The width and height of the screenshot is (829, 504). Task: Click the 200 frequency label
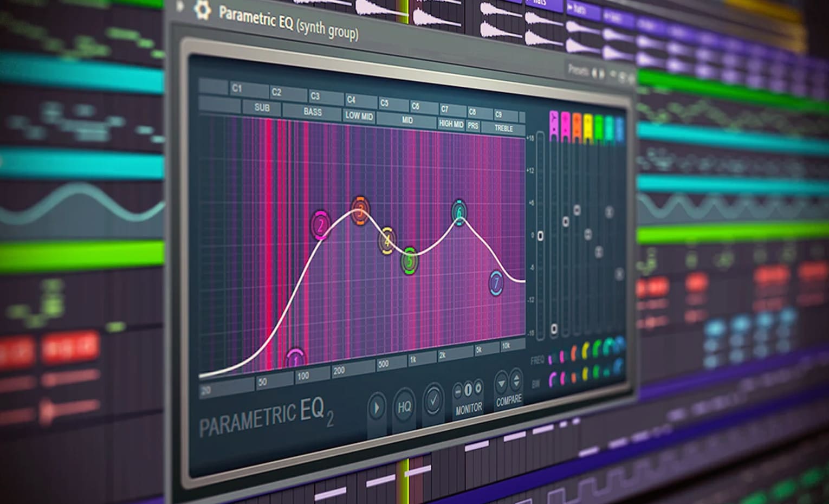coord(339,371)
